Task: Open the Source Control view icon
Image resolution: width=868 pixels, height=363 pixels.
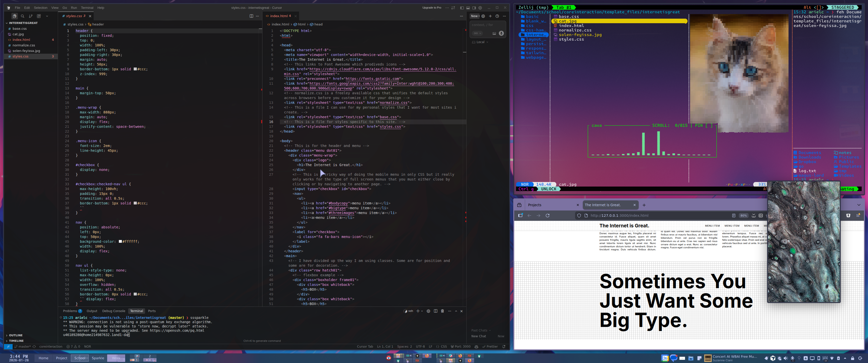Action: click(31, 16)
